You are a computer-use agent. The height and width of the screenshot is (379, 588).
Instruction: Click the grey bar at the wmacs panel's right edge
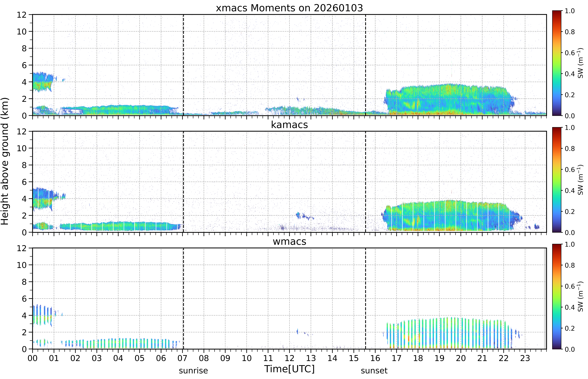[545, 299]
